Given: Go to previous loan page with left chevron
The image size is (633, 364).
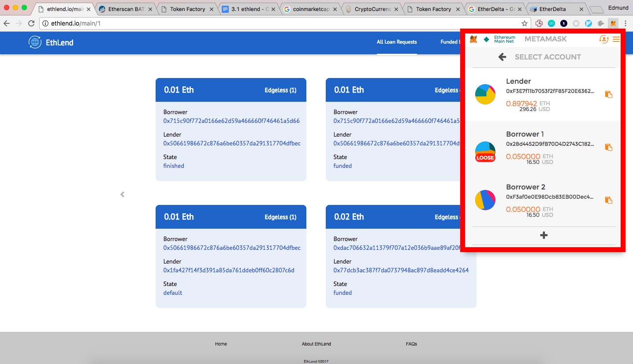Looking at the screenshot, I should point(123,194).
